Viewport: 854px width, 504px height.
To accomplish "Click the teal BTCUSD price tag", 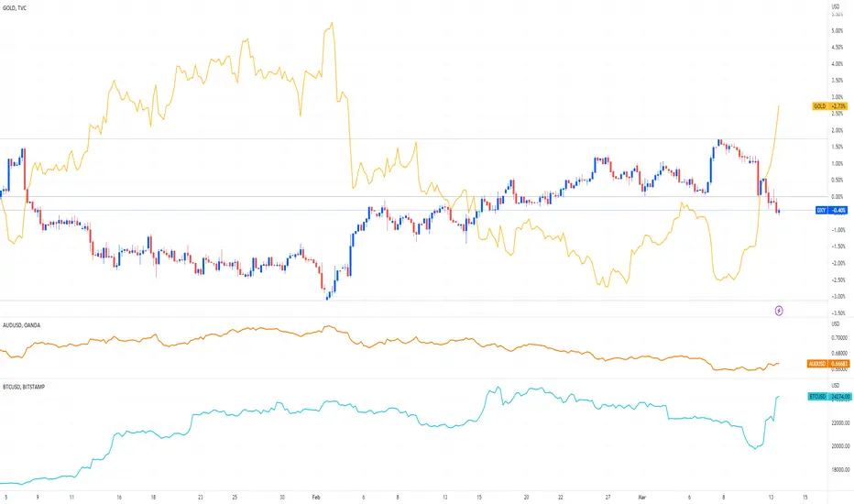I will click(829, 397).
